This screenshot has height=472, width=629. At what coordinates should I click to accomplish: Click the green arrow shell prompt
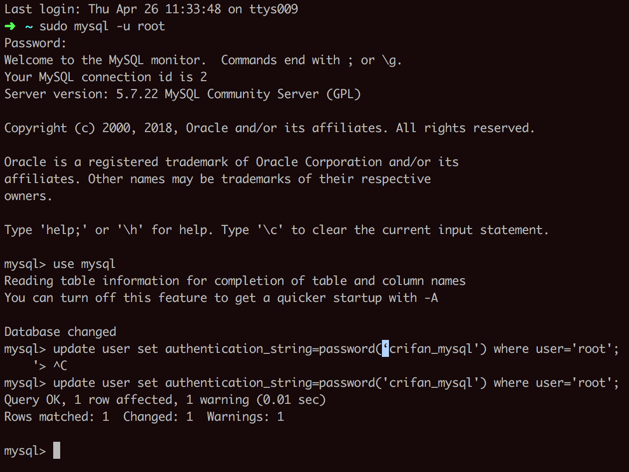point(10,26)
